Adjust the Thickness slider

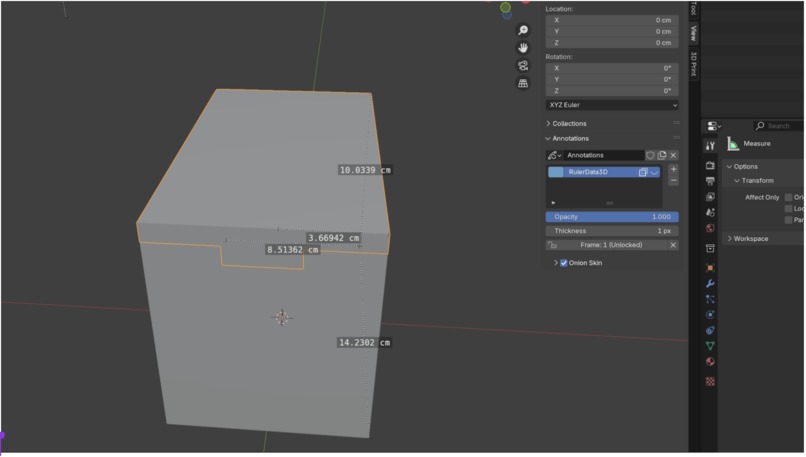[x=612, y=231]
